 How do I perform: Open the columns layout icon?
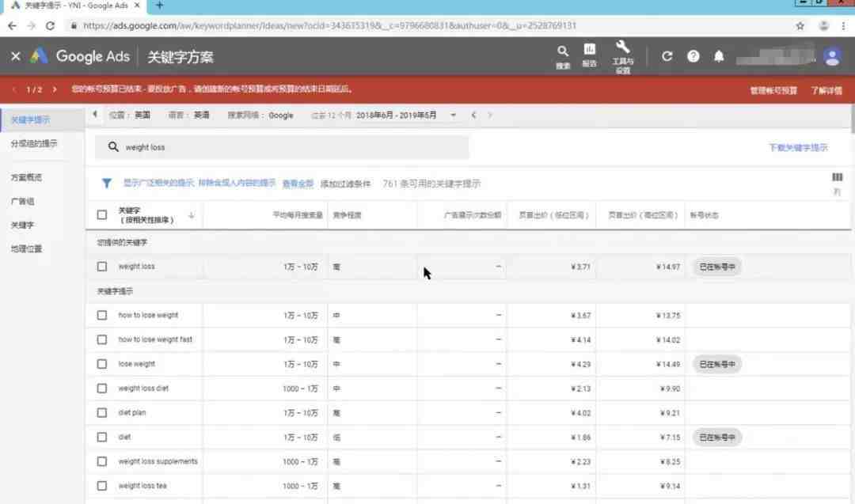[837, 177]
